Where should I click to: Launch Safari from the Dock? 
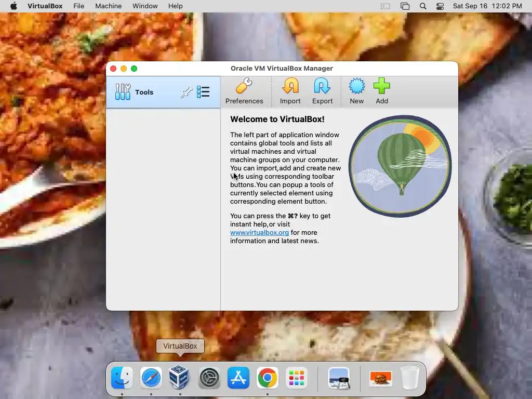(151, 378)
